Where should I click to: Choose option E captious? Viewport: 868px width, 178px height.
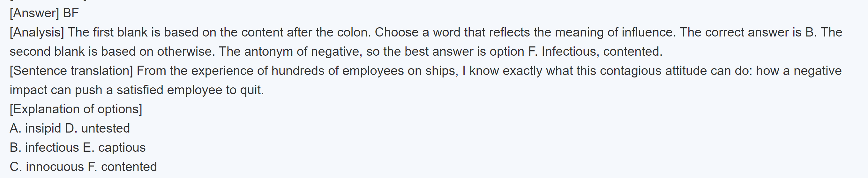[114, 148]
